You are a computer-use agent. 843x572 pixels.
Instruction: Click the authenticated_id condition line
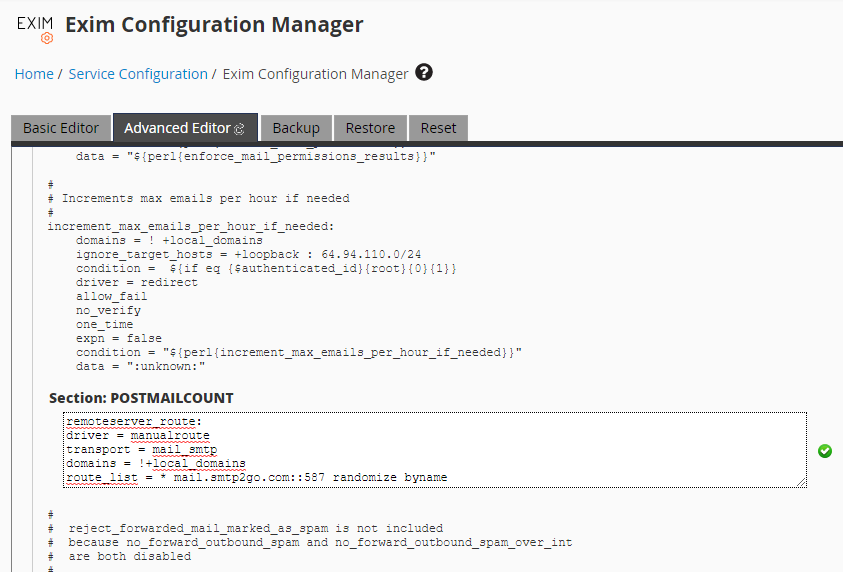click(x=266, y=268)
